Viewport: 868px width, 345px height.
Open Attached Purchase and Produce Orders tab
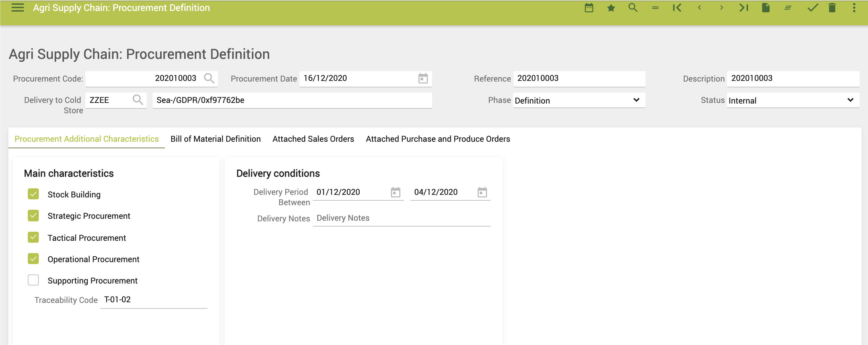tap(438, 139)
